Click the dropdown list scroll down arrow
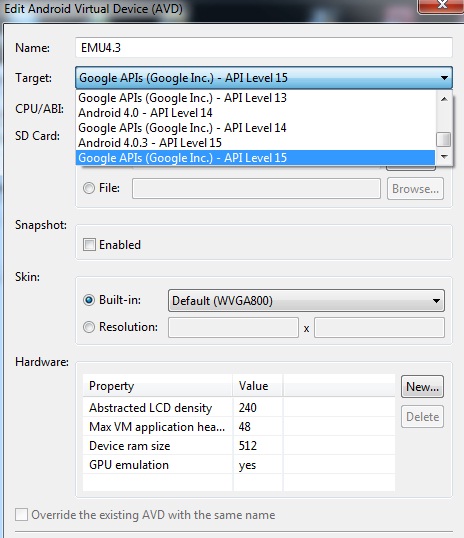The height and width of the screenshot is (538, 464). [444, 157]
